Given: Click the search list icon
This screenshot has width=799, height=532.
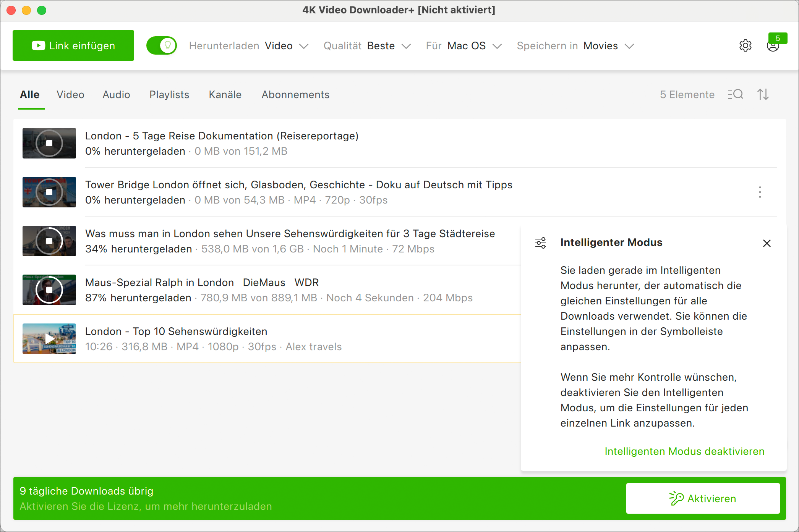Looking at the screenshot, I should pyautogui.click(x=735, y=94).
